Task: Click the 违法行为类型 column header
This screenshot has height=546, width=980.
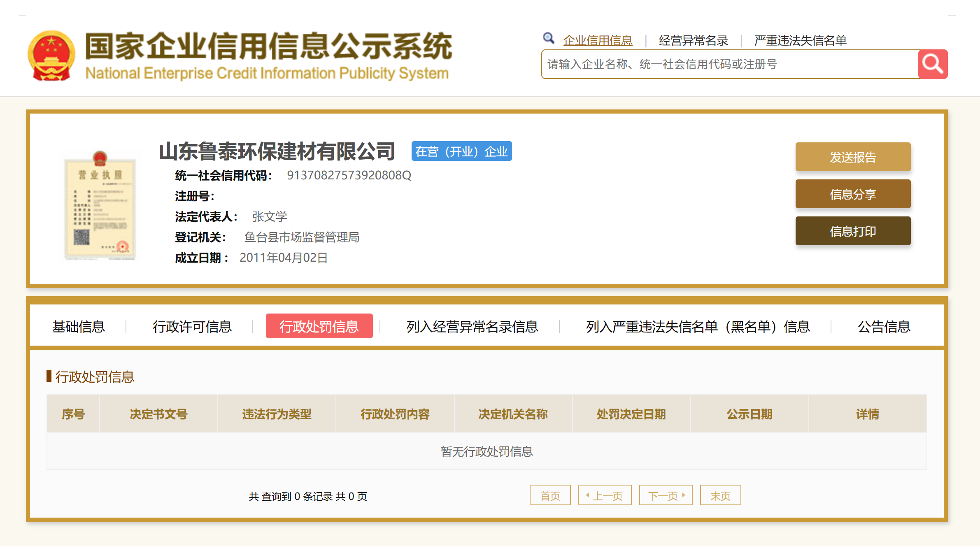Action: (x=277, y=414)
